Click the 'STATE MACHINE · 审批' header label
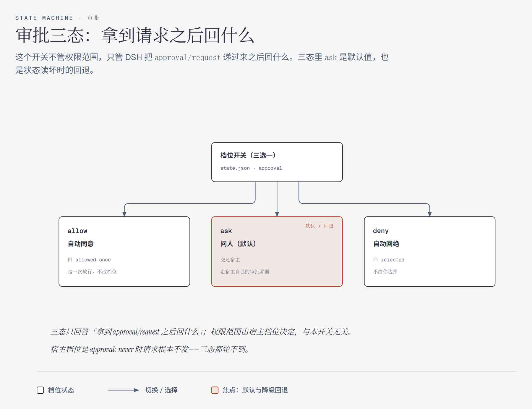Viewport: 532px width, 409px height. click(x=57, y=18)
